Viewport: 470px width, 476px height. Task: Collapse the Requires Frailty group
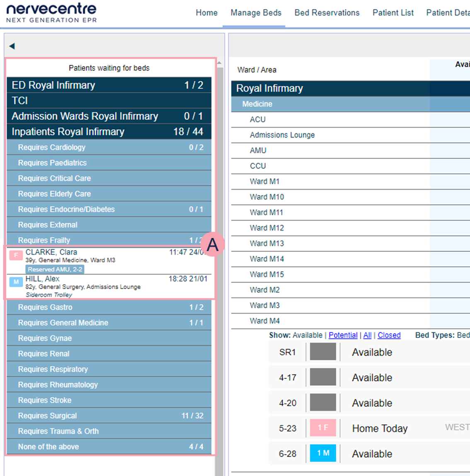[x=109, y=240]
